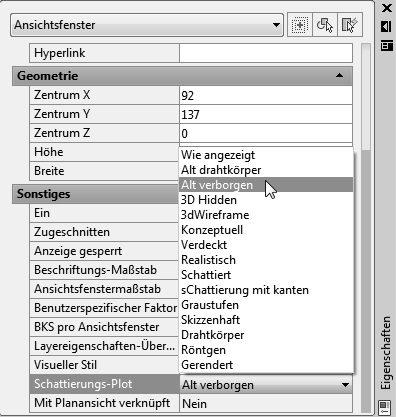The width and height of the screenshot is (396, 417).
Task: Close the Eigenschaften palette
Action: tap(387, 8)
